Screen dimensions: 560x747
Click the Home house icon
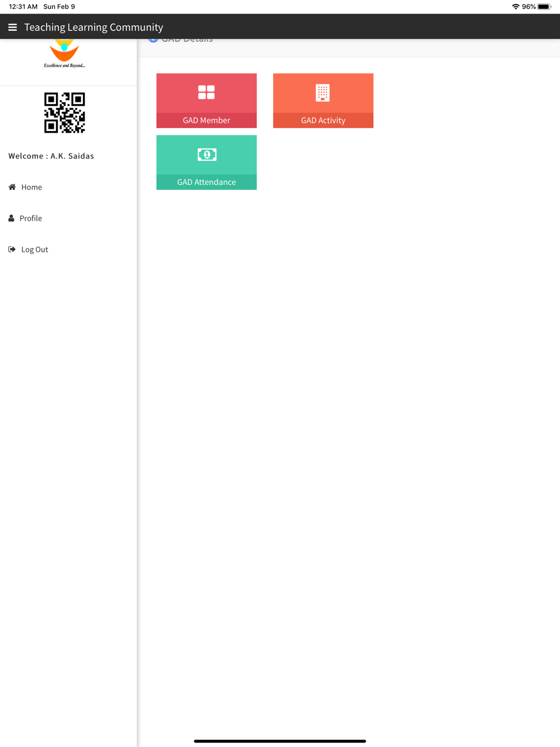click(x=12, y=187)
